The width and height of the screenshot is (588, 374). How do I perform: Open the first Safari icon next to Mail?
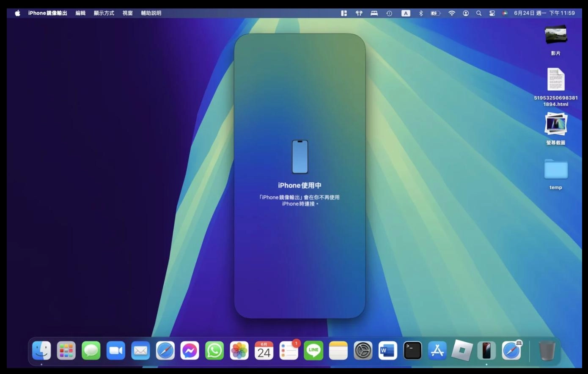165,350
